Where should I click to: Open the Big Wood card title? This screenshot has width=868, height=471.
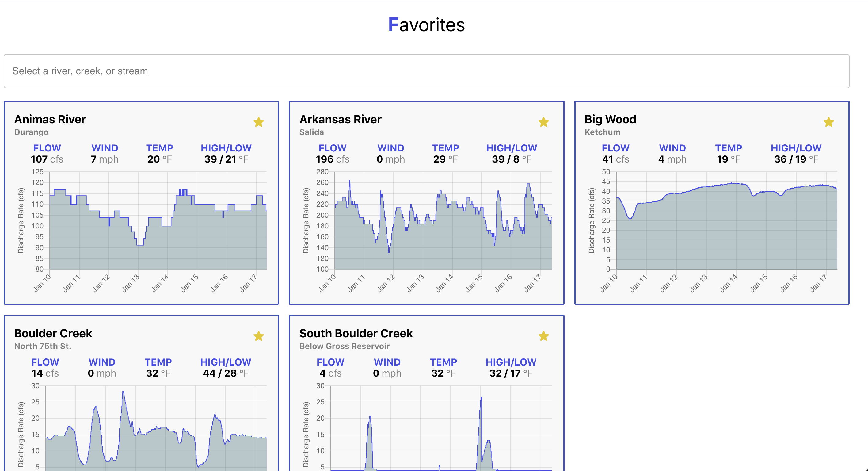(610, 119)
